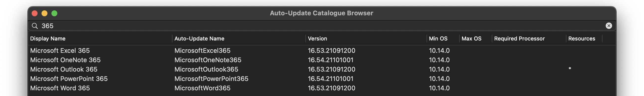644x96 pixels.
Task: Select the Microsoft OneNote 365 row
Action: tap(322, 60)
